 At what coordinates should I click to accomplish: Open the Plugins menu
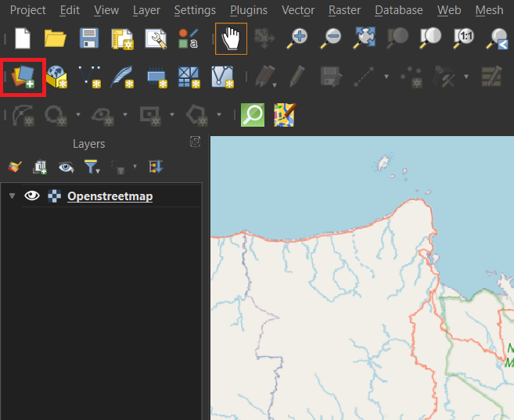(x=248, y=10)
